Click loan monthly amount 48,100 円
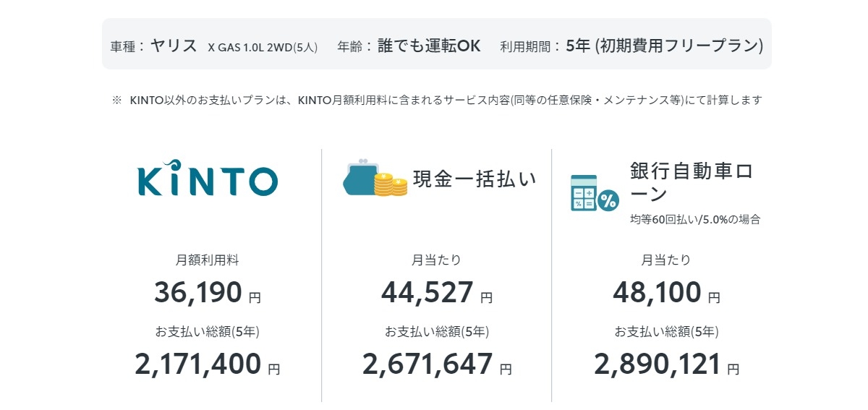This screenshot has height=410, width=868. point(666,292)
